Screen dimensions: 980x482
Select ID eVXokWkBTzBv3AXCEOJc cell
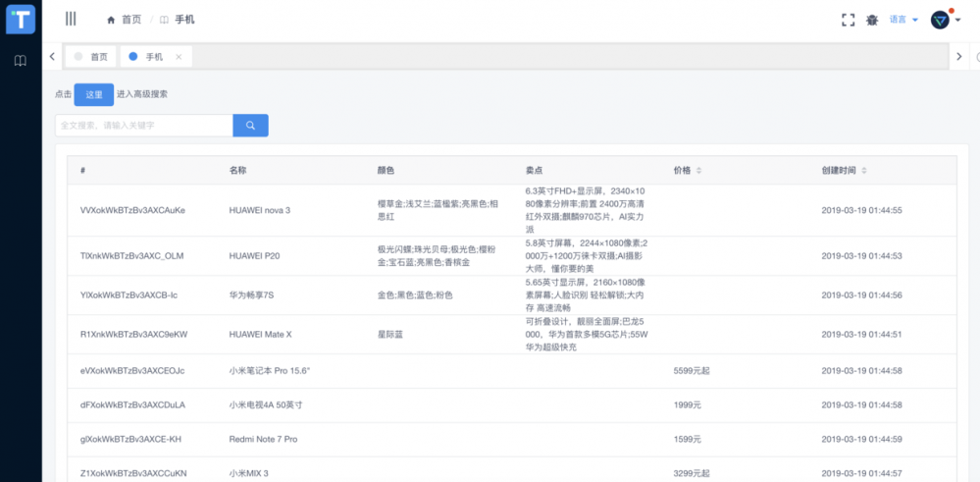[x=132, y=371]
